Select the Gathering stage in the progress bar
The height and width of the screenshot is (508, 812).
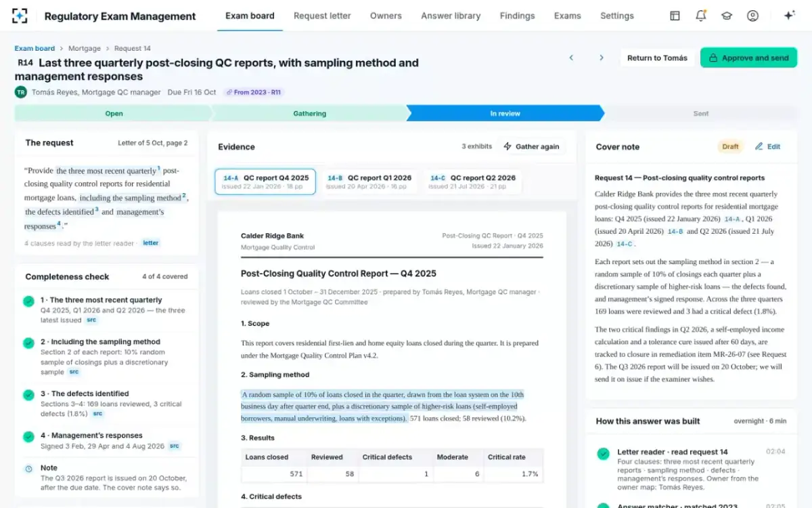pos(310,114)
